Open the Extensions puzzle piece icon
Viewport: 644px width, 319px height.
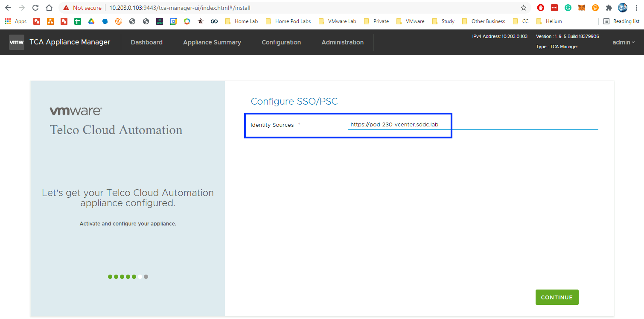pos(609,8)
